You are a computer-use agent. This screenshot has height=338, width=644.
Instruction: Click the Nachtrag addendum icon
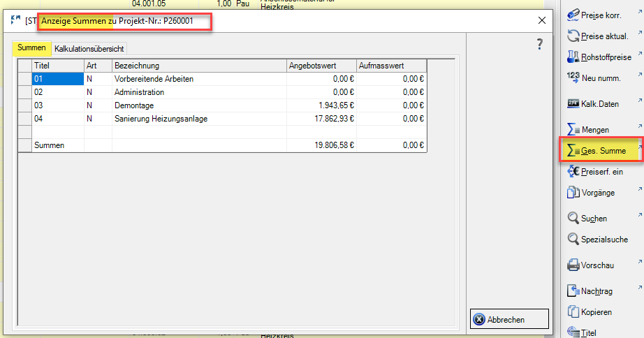[573, 291]
